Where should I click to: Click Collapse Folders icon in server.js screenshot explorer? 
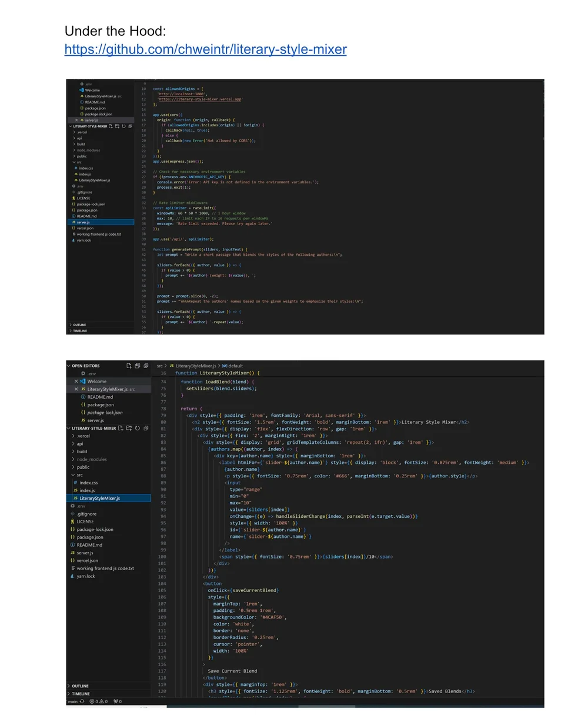click(x=130, y=126)
